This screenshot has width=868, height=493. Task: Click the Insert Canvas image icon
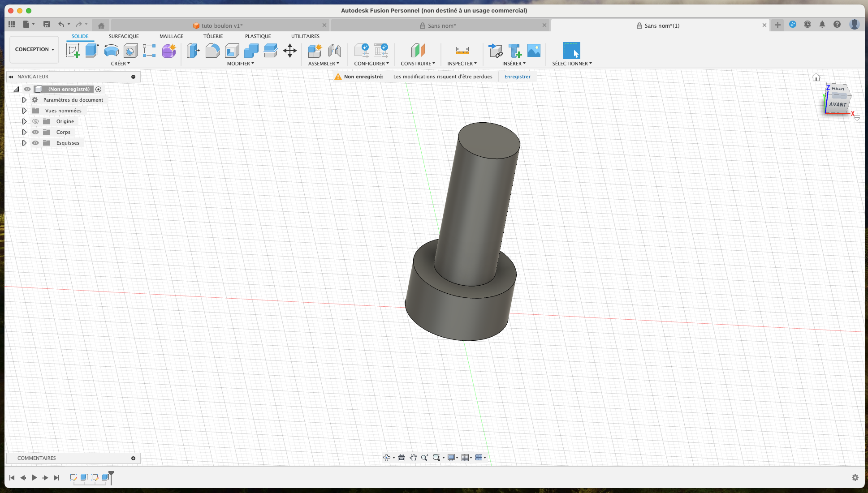[x=534, y=51]
